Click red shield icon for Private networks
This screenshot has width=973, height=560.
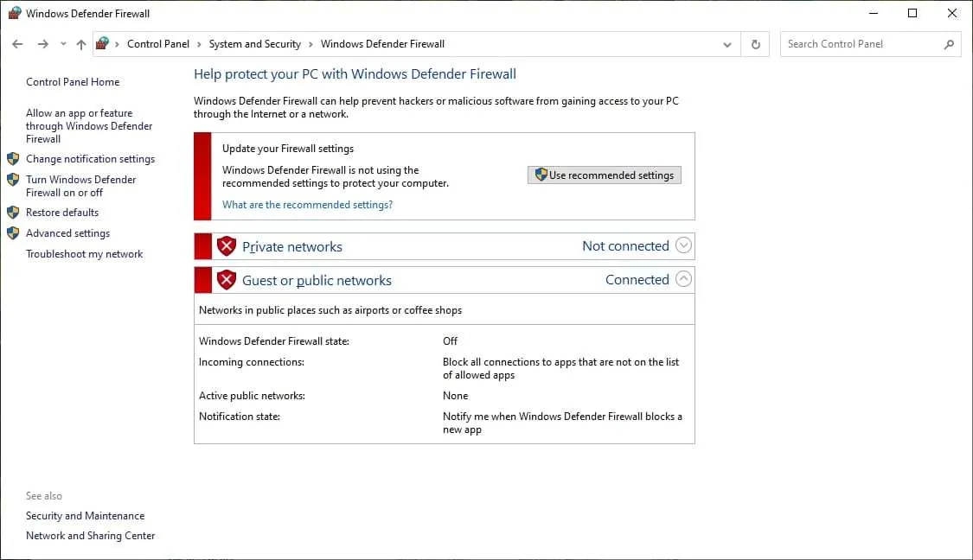[x=227, y=246]
